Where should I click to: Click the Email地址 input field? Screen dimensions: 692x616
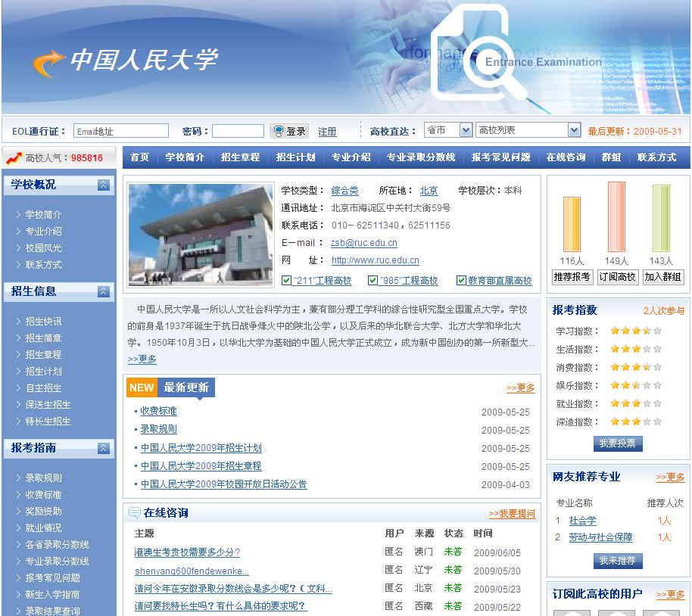click(x=120, y=131)
